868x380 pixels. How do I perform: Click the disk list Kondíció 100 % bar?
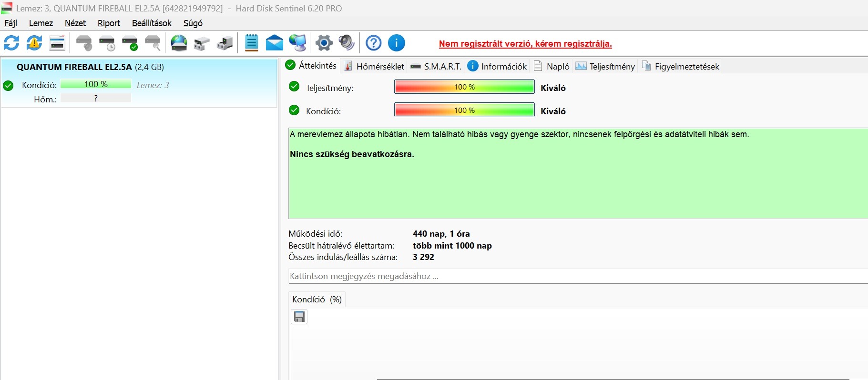click(x=96, y=84)
